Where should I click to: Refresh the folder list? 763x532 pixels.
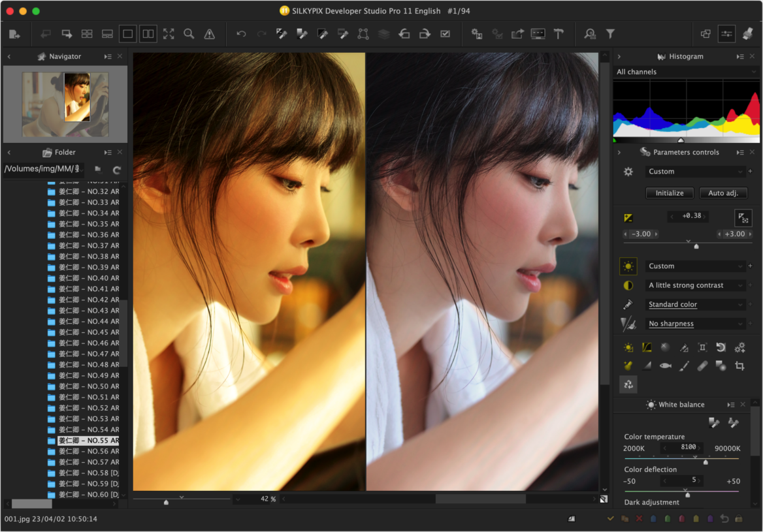click(117, 170)
